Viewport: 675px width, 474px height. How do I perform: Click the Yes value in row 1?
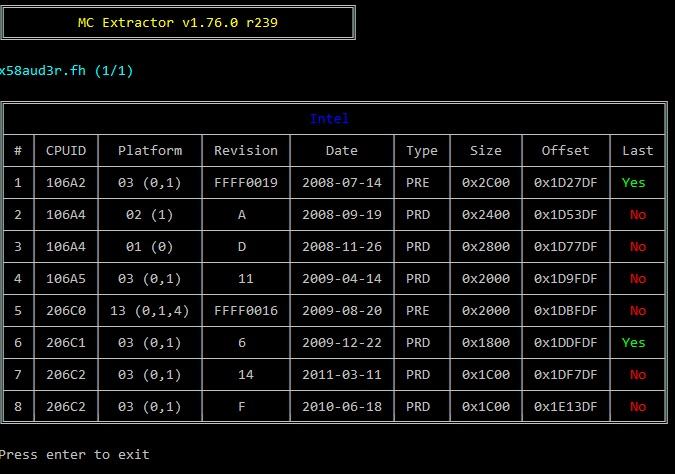click(x=633, y=183)
